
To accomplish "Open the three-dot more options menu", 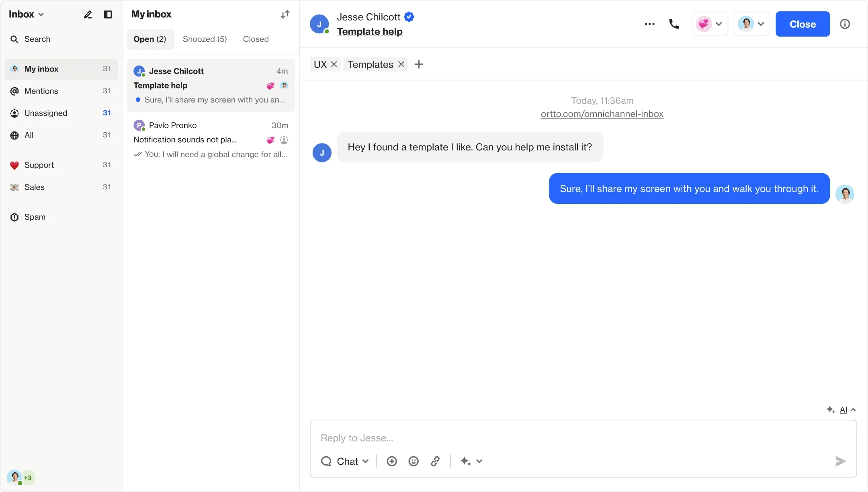I will 649,24.
